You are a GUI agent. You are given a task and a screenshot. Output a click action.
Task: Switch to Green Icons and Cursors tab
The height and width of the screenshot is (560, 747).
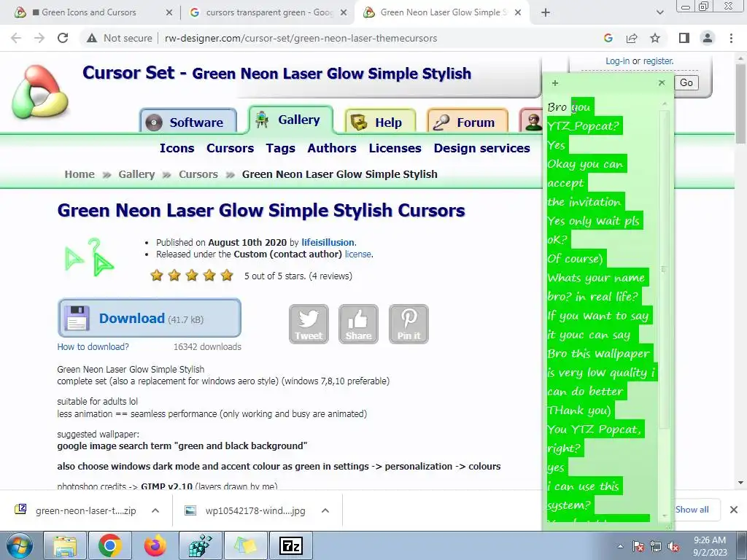88,12
